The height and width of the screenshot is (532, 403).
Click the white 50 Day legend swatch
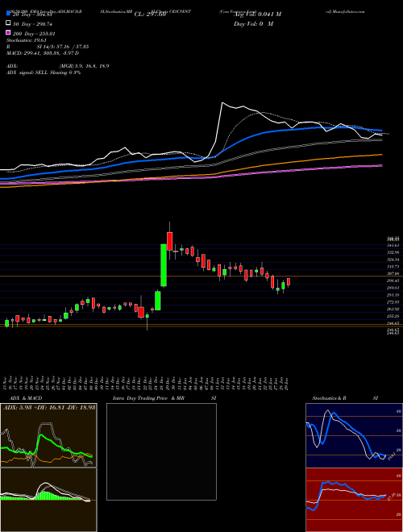(8, 23)
